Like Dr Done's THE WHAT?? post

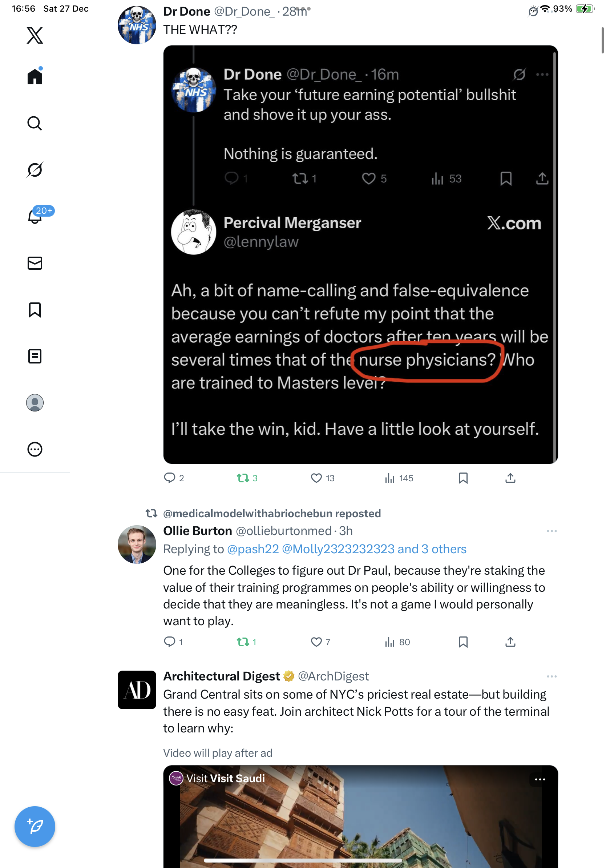tap(316, 478)
